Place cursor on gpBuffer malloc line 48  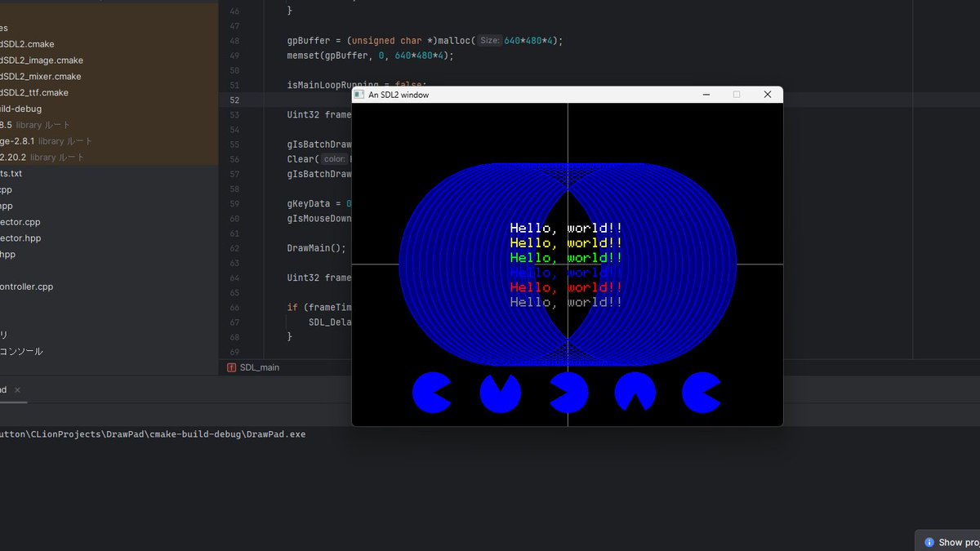(425, 41)
